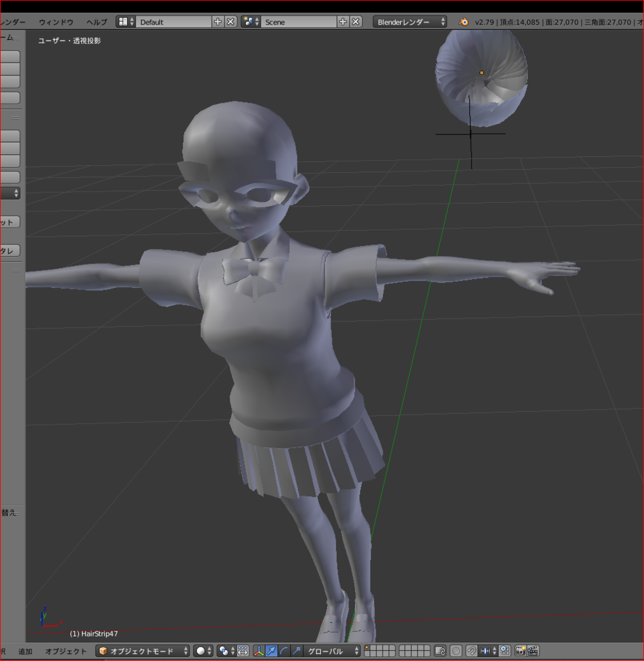Open the オブジェクトモード mode selector
The width and height of the screenshot is (644, 661).
pos(143,651)
